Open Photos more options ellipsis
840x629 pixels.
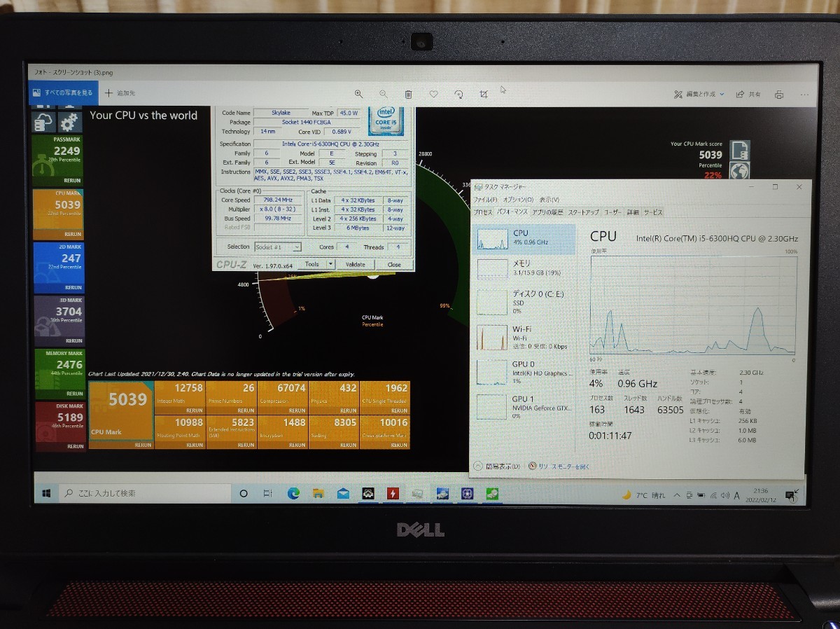point(805,95)
